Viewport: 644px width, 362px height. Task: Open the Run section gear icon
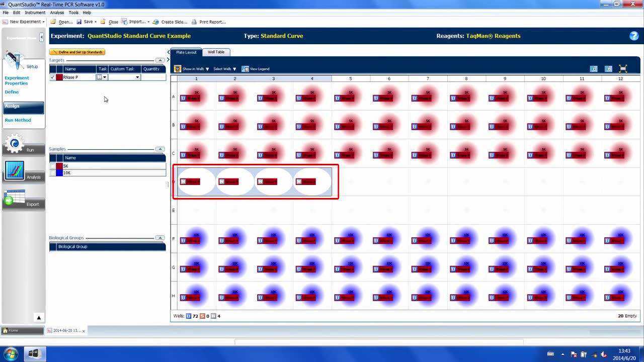point(15,144)
